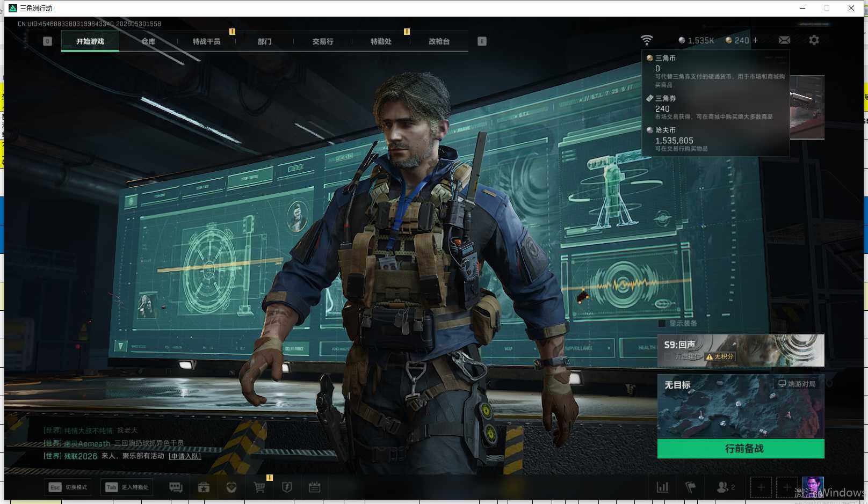Click the green 行前备战 button

pos(741,449)
